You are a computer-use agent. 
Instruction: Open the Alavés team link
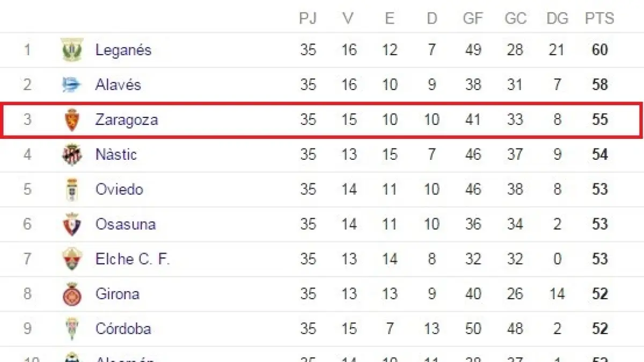[118, 85]
